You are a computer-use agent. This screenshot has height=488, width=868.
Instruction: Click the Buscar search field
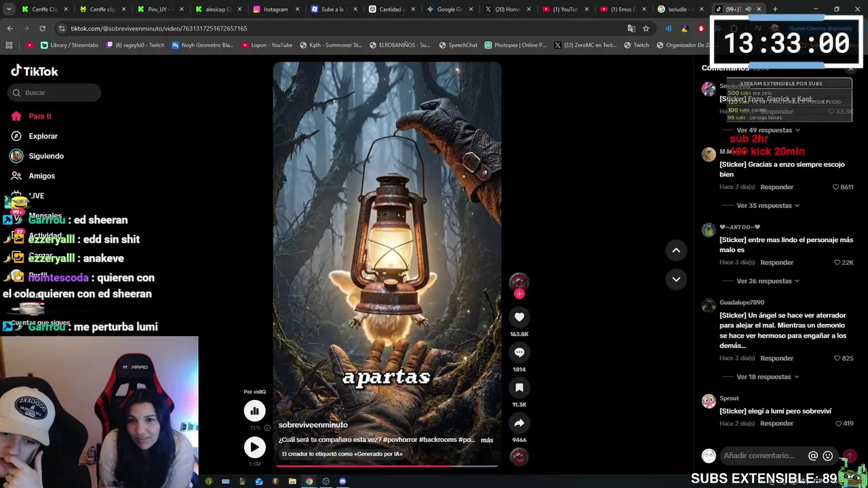point(55,92)
